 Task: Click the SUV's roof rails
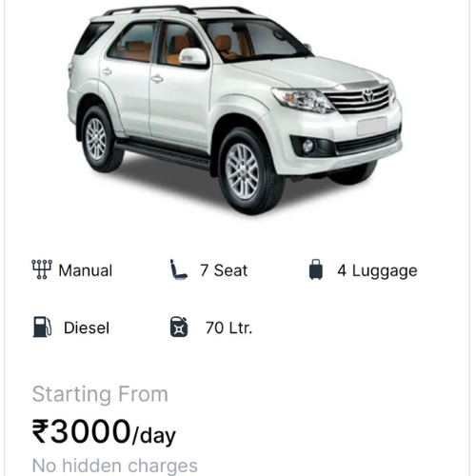click(179, 10)
